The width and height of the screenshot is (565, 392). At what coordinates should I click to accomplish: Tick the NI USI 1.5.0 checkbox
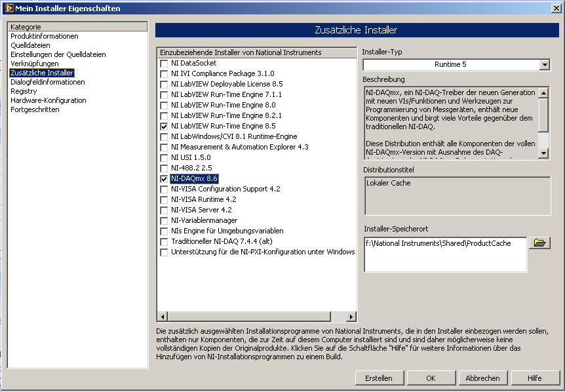pyautogui.click(x=164, y=157)
